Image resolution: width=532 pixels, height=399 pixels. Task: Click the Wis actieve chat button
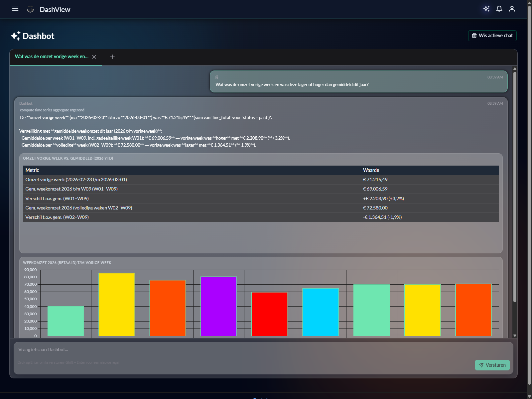point(492,36)
